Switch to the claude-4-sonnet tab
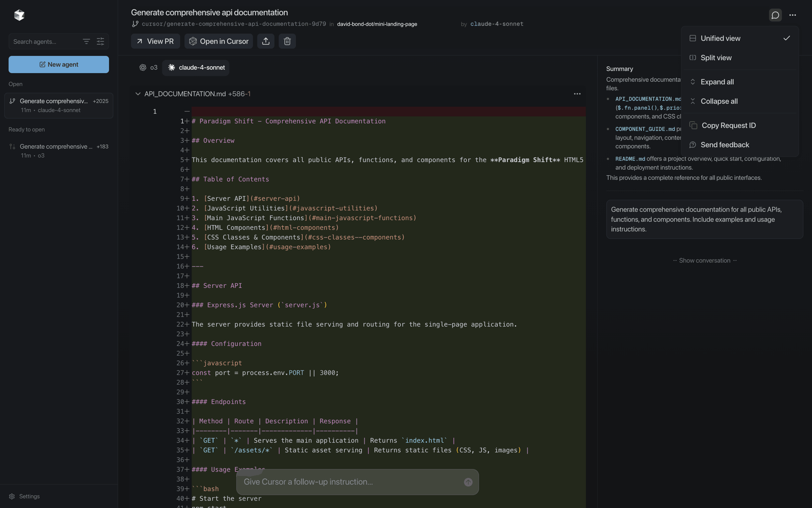The image size is (812, 508). 196,68
